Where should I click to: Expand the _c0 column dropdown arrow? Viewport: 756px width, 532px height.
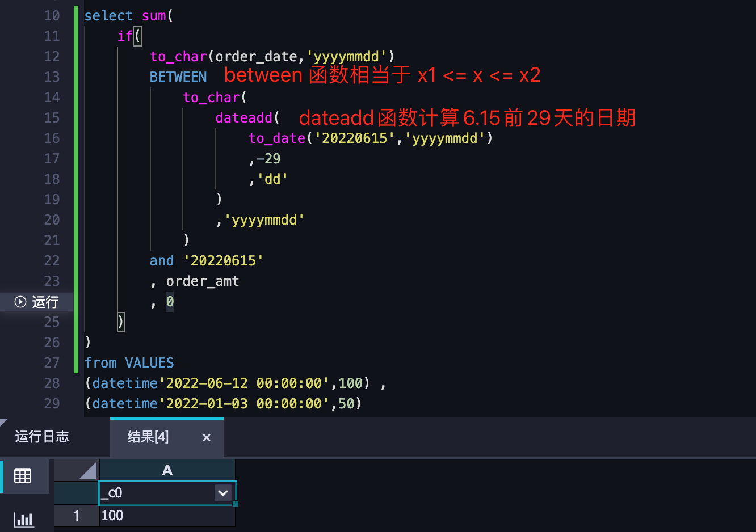[x=223, y=493]
